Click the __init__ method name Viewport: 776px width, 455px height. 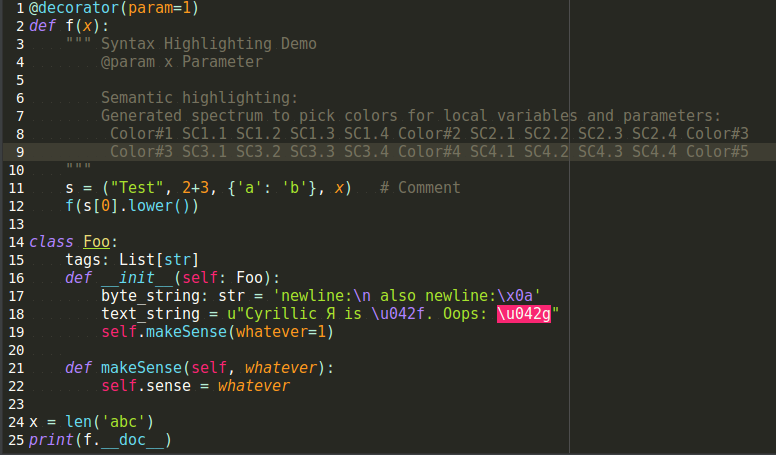(x=137, y=278)
